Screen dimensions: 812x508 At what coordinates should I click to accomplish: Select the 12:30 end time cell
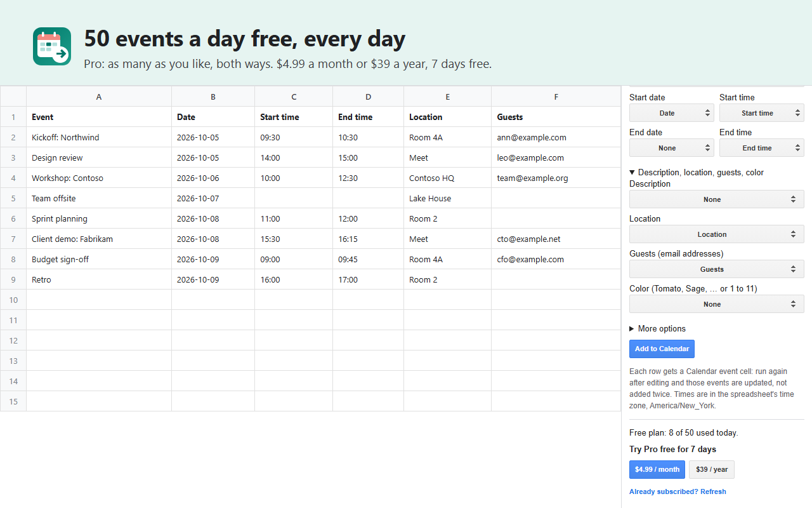tap(369, 178)
